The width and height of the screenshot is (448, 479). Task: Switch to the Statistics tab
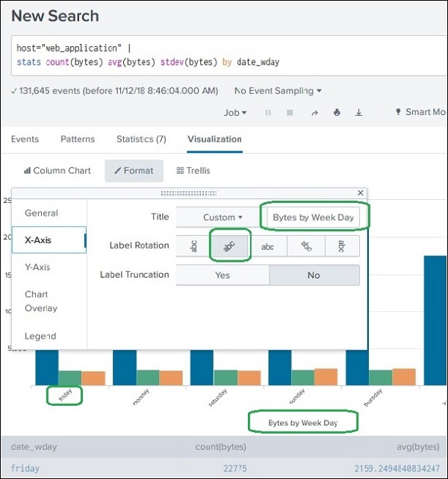coord(141,140)
